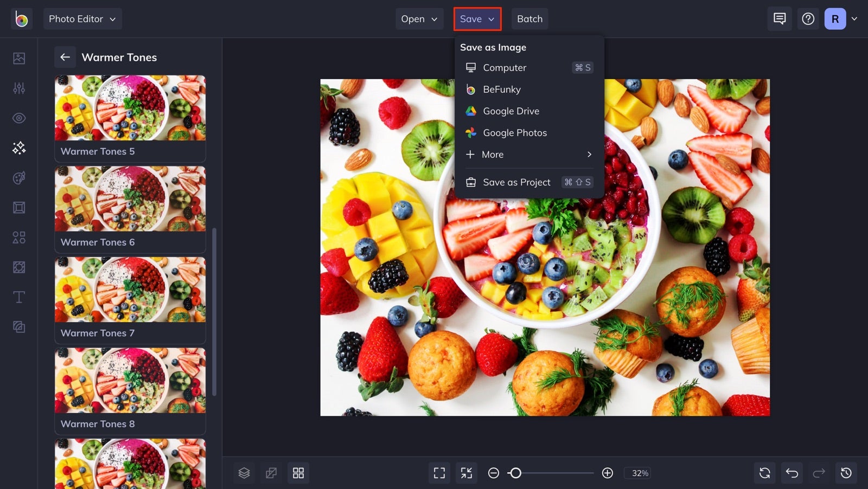Open the Textures tool at sidebar bottom

[x=19, y=327]
